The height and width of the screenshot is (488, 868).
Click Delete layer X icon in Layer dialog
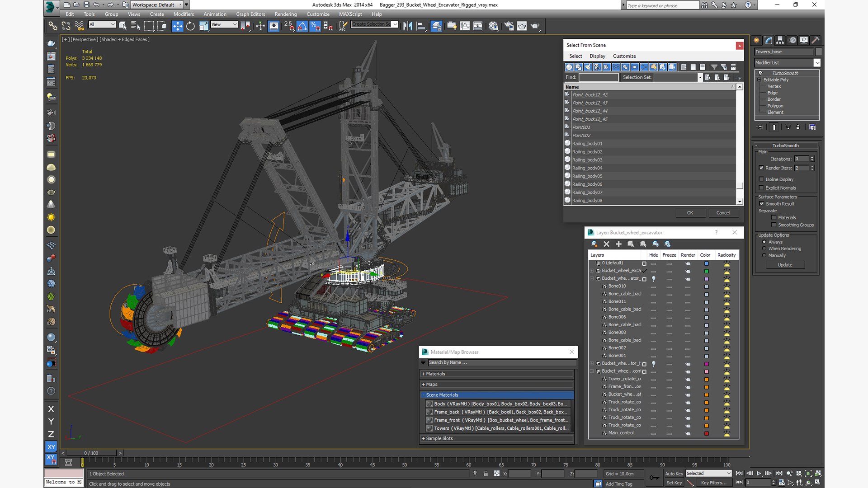point(607,244)
